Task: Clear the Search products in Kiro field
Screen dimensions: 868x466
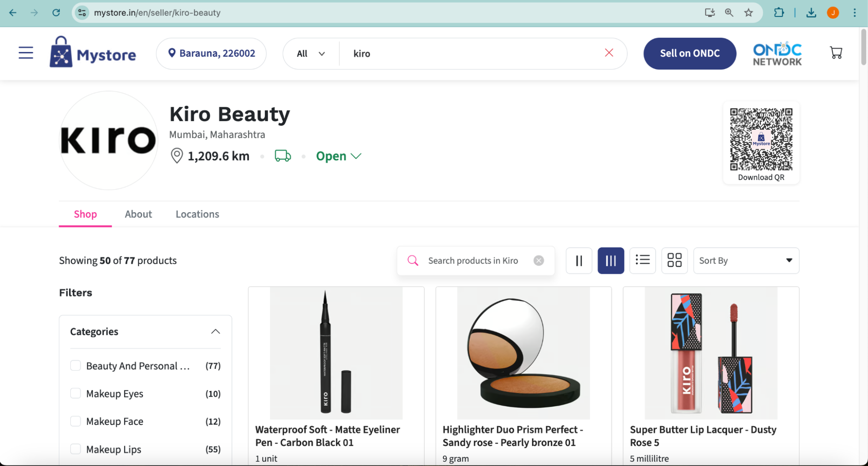Action: click(538, 260)
